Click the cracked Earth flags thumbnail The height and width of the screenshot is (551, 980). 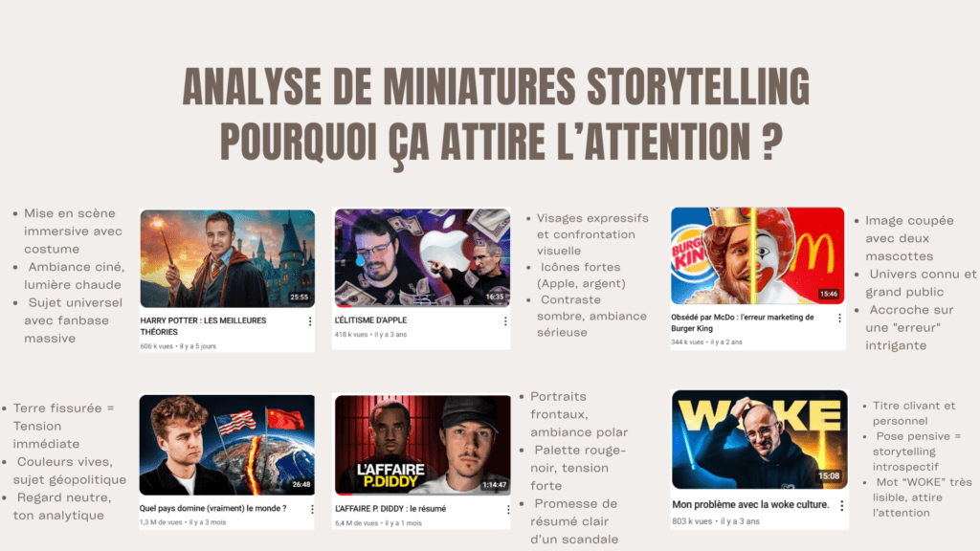tap(227, 445)
